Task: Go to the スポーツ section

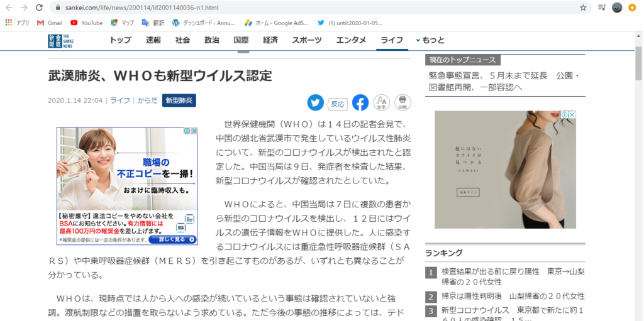Action: [x=307, y=40]
